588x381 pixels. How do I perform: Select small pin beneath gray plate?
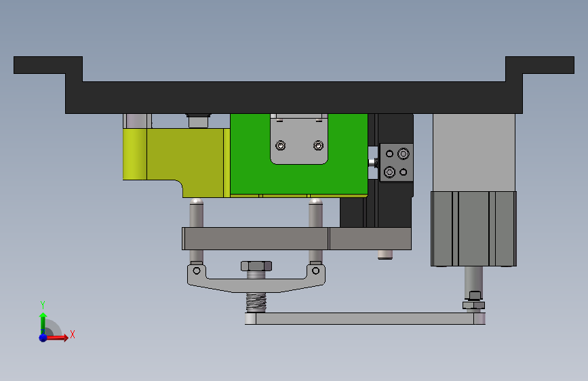(385, 255)
